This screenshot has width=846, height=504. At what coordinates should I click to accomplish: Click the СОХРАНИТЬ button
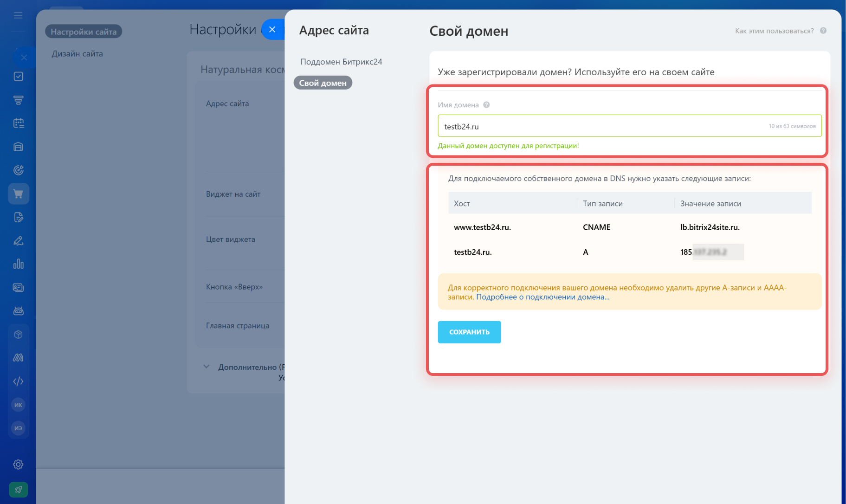pyautogui.click(x=469, y=332)
